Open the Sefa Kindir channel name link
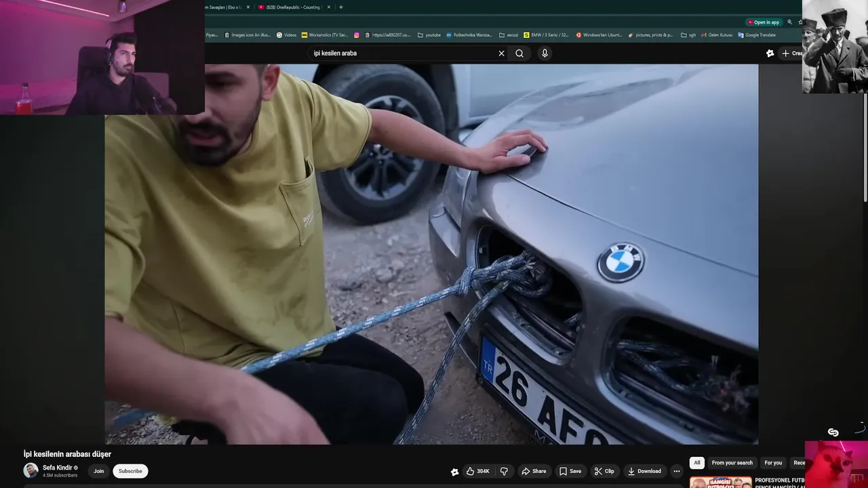Screen dimensions: 868x488 pos(57,468)
